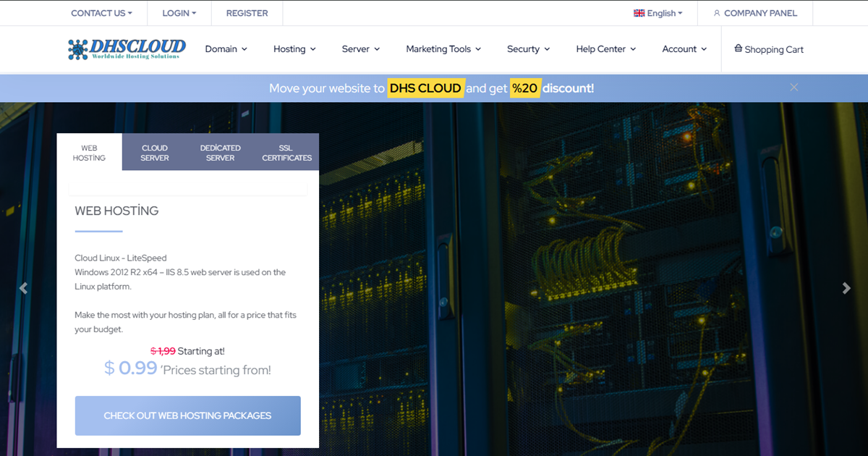The image size is (868, 456).
Task: Click the DHSCLOUD logo
Action: point(127,48)
